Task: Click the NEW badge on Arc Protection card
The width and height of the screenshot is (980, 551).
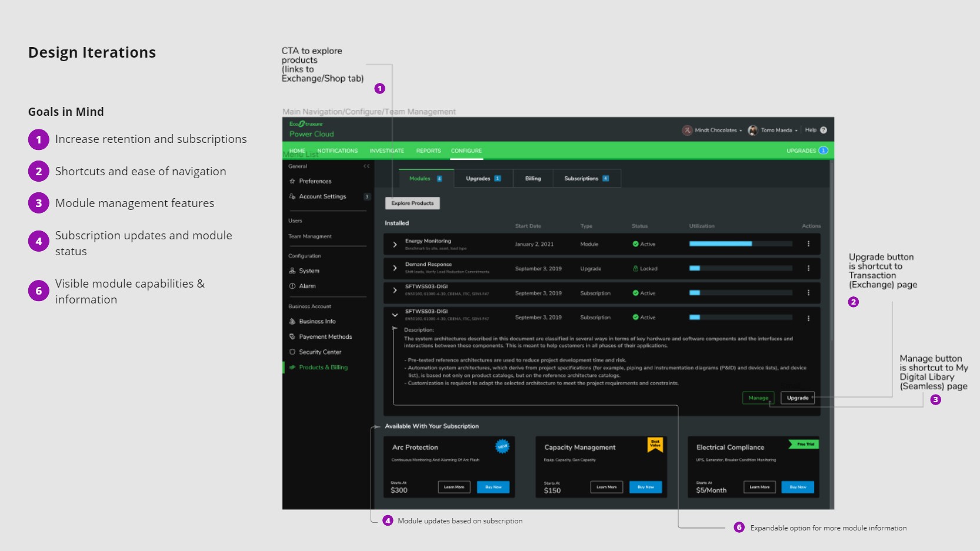Action: pyautogui.click(x=502, y=446)
